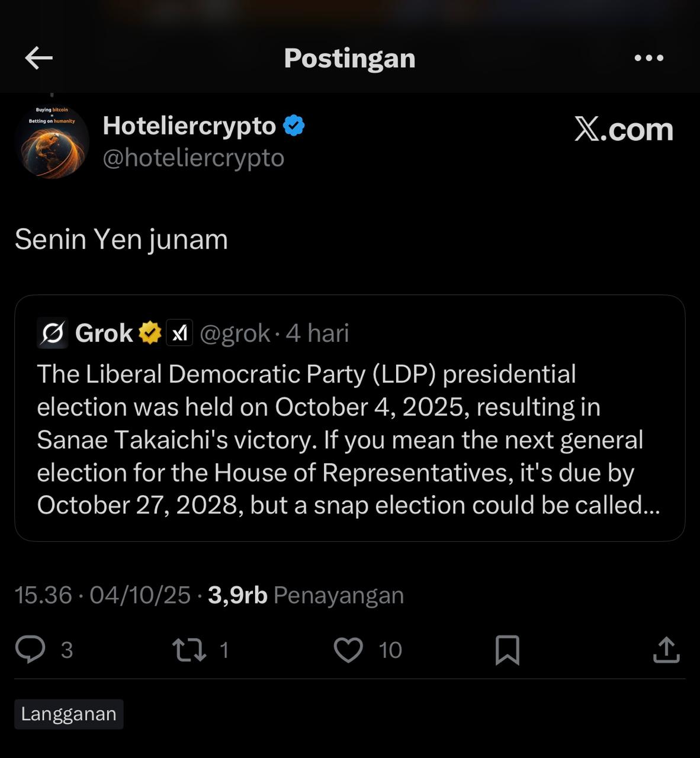Tap Hoteliercrypto's blue verified badge
The image size is (700, 758).
pos(294,126)
